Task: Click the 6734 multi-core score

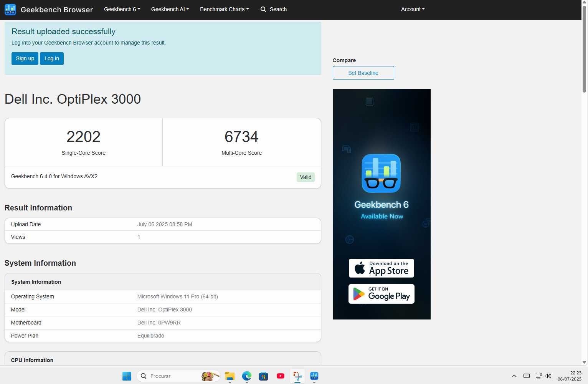Action: pyautogui.click(x=241, y=137)
